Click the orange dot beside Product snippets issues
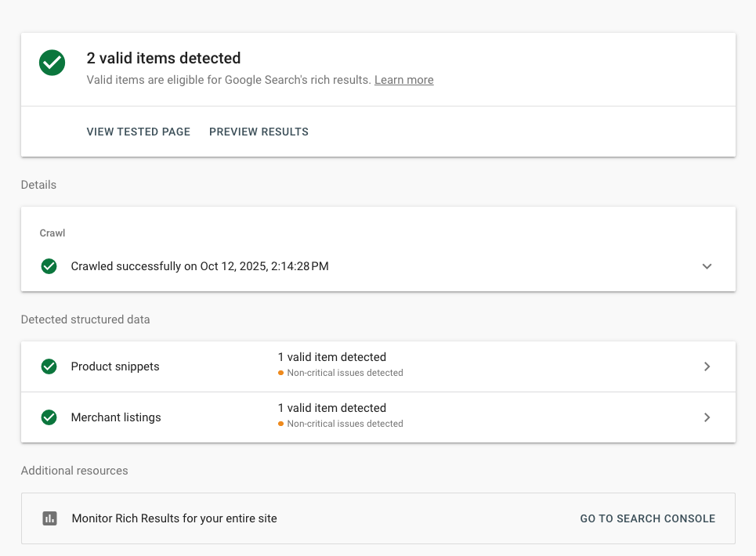 [280, 373]
